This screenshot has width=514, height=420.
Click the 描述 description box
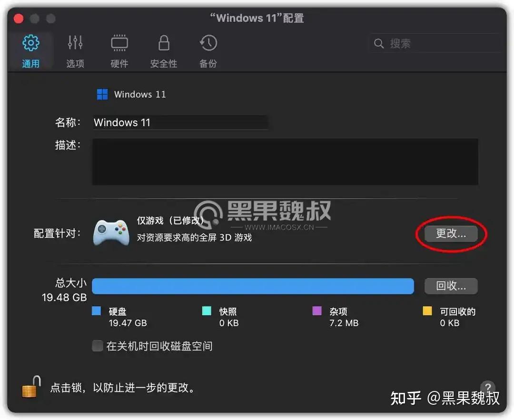(285, 161)
